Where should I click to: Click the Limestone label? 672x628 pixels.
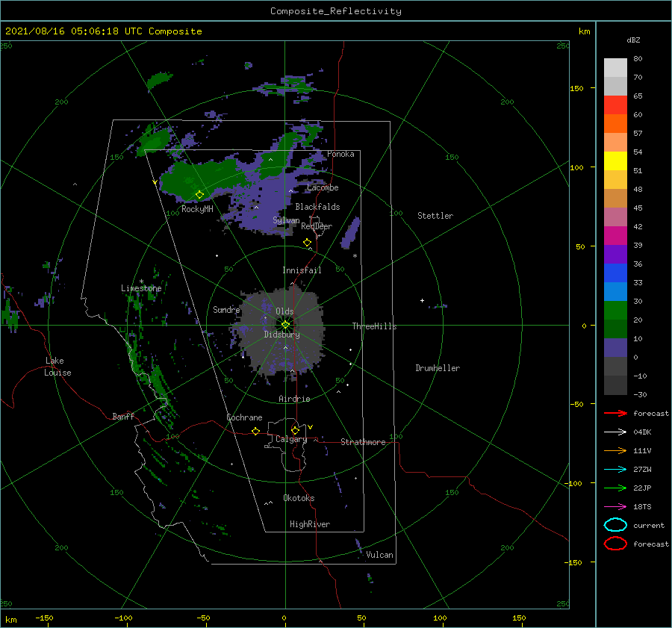[x=141, y=288]
